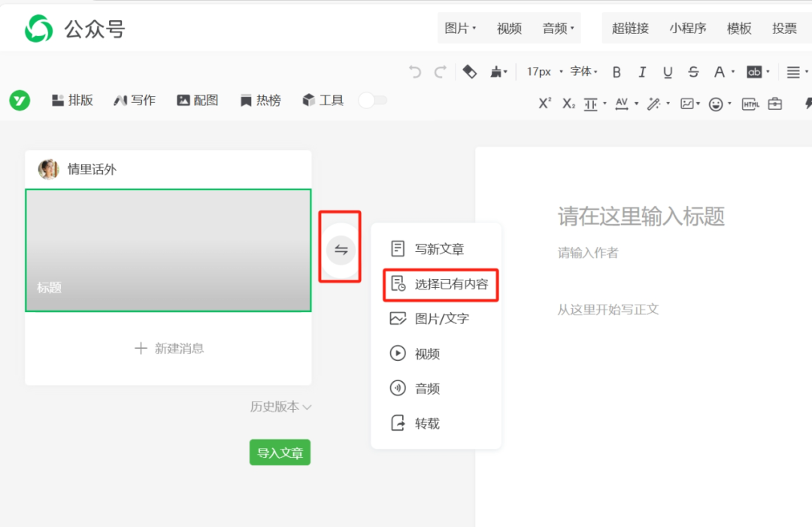Apply strikethrough formatting
The height and width of the screenshot is (527, 812).
click(x=693, y=72)
